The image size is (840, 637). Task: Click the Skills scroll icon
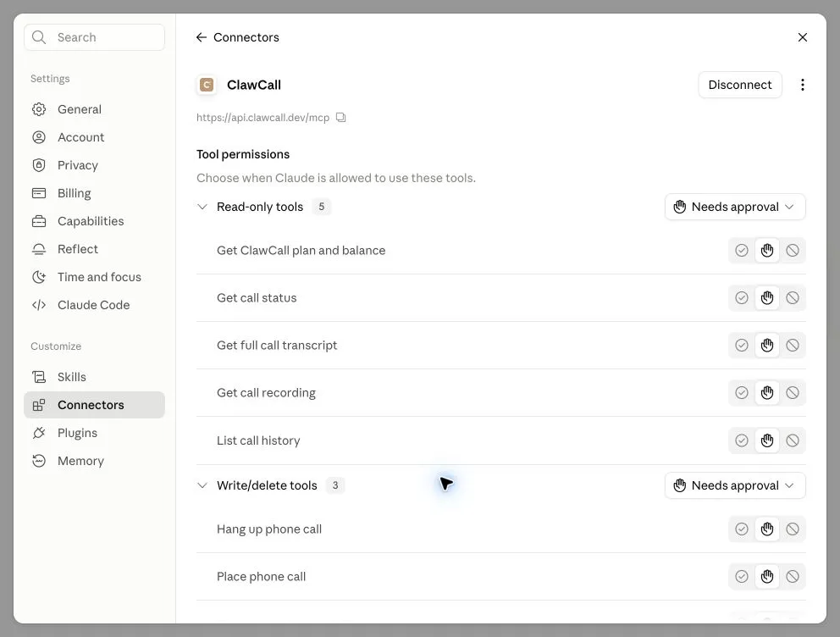pos(39,377)
